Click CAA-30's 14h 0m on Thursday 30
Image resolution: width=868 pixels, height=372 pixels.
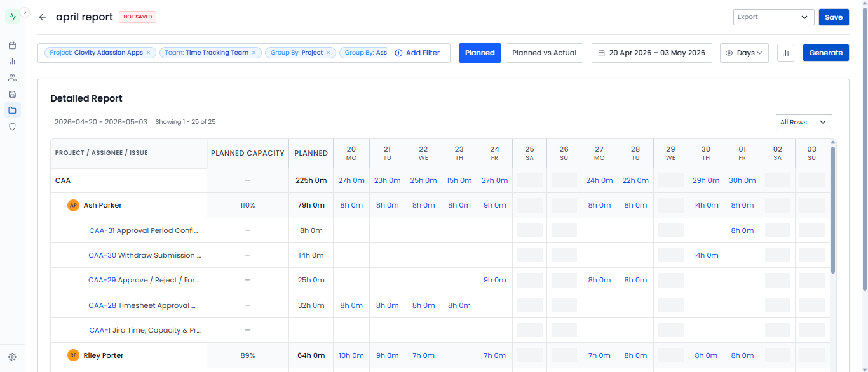706,255
